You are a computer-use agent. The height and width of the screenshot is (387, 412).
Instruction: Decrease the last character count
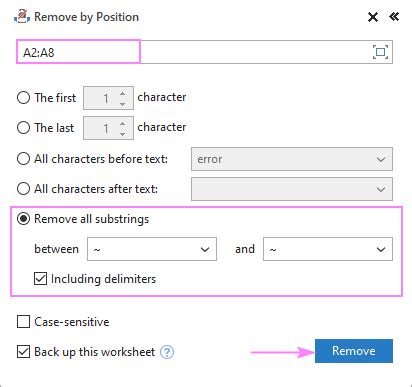pos(123,134)
